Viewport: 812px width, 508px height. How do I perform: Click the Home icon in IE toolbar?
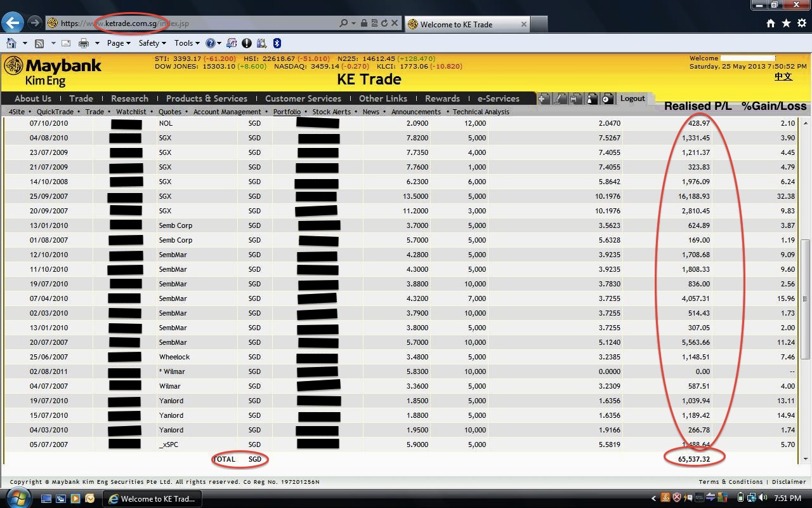click(x=770, y=23)
